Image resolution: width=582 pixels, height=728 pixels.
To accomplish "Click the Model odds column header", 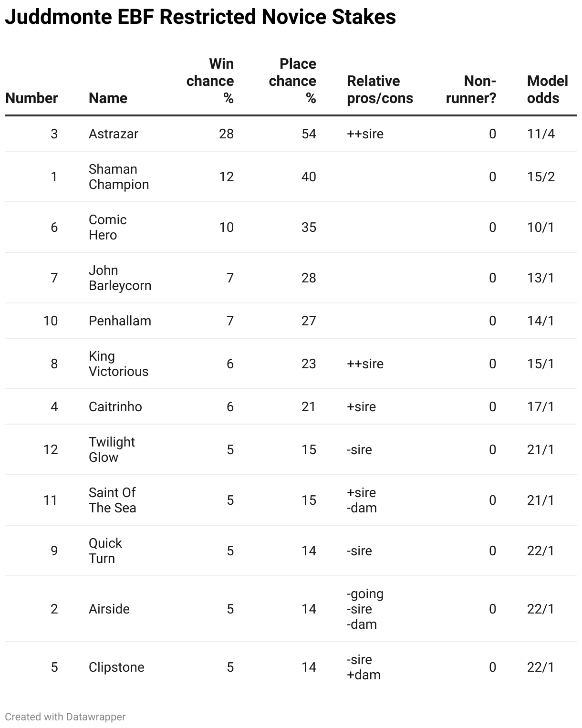I will click(547, 90).
